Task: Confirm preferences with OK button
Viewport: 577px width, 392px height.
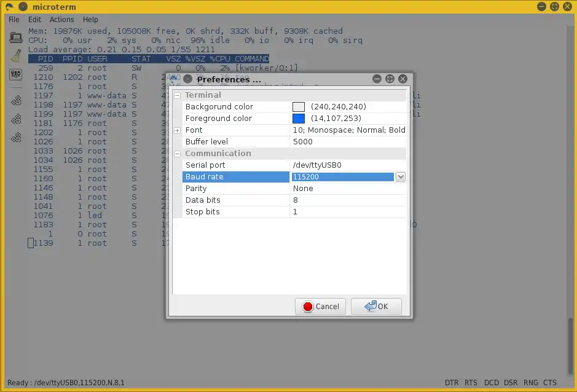Action: [376, 307]
